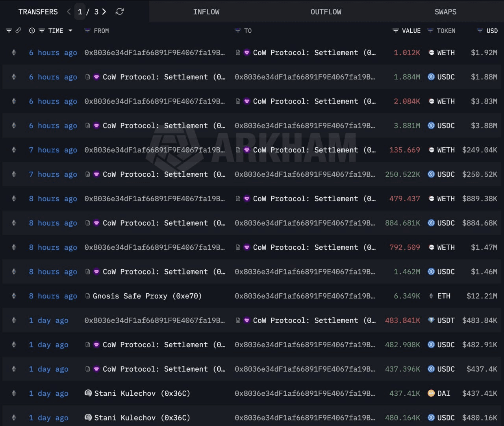Click the next page chevron
The image size is (504, 426).
click(104, 12)
